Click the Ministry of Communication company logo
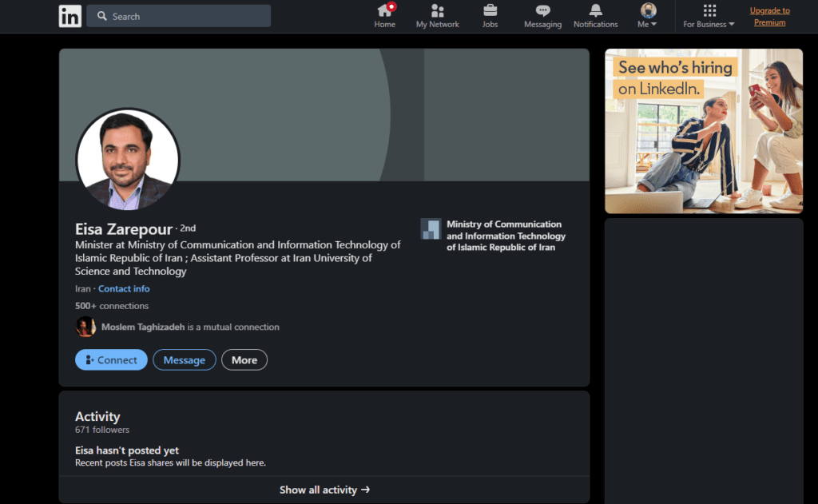This screenshot has height=504, width=818. click(x=431, y=229)
